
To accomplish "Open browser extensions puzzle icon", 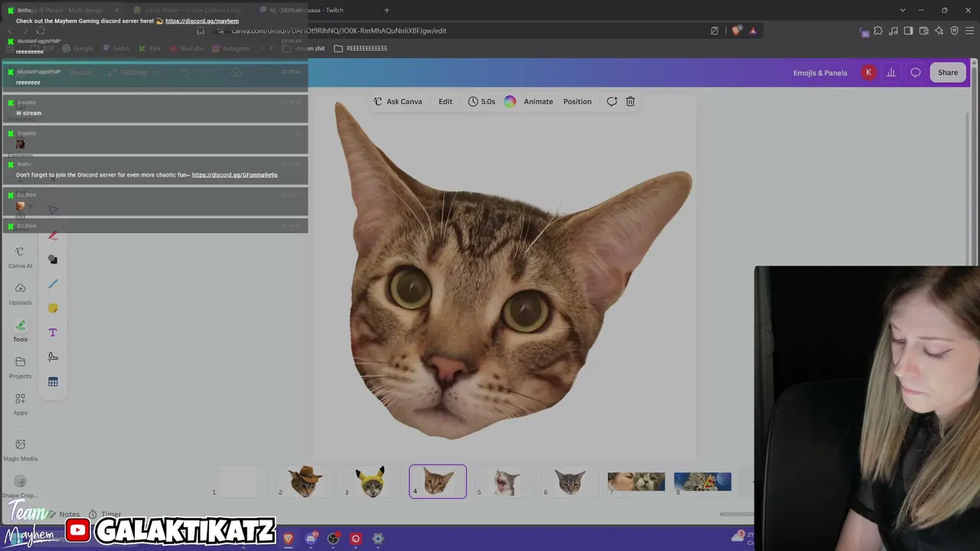I will [878, 31].
